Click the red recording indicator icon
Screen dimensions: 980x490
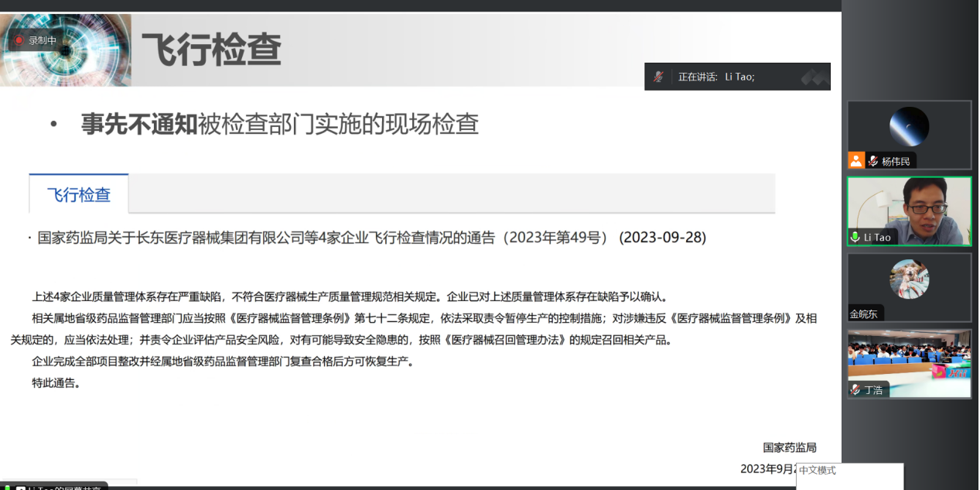pyautogui.click(x=19, y=41)
